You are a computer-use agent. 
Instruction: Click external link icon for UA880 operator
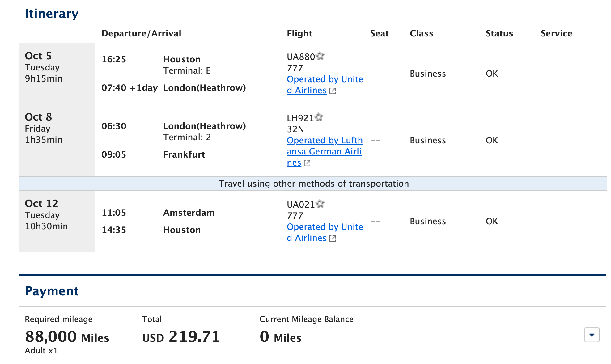pyautogui.click(x=333, y=91)
